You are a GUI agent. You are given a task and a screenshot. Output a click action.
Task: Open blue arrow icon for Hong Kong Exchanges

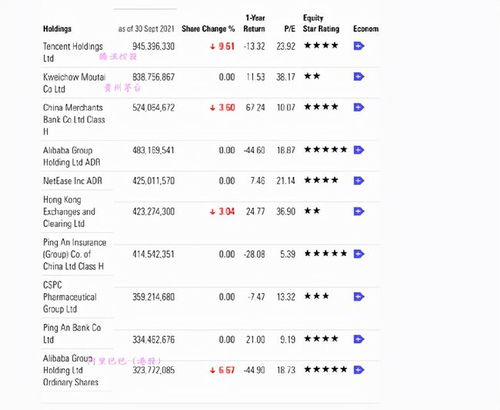(359, 211)
